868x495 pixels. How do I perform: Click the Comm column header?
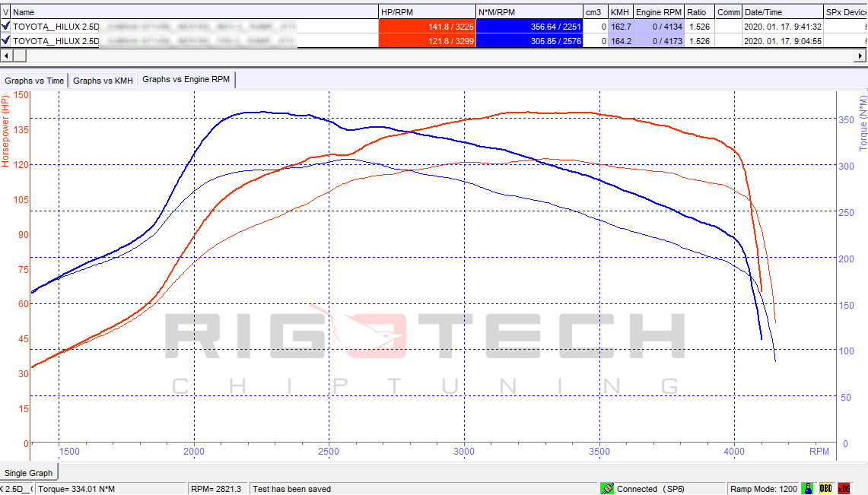tap(729, 11)
